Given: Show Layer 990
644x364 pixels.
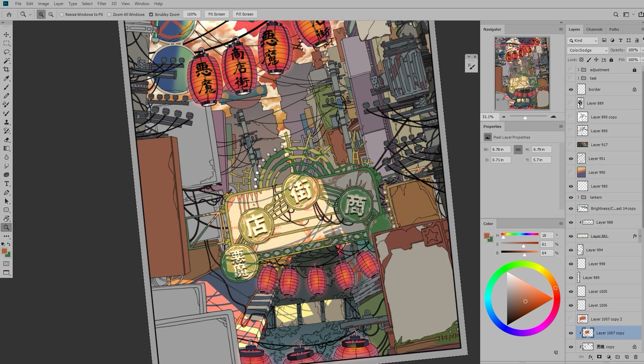Looking at the screenshot, I should point(571,172).
